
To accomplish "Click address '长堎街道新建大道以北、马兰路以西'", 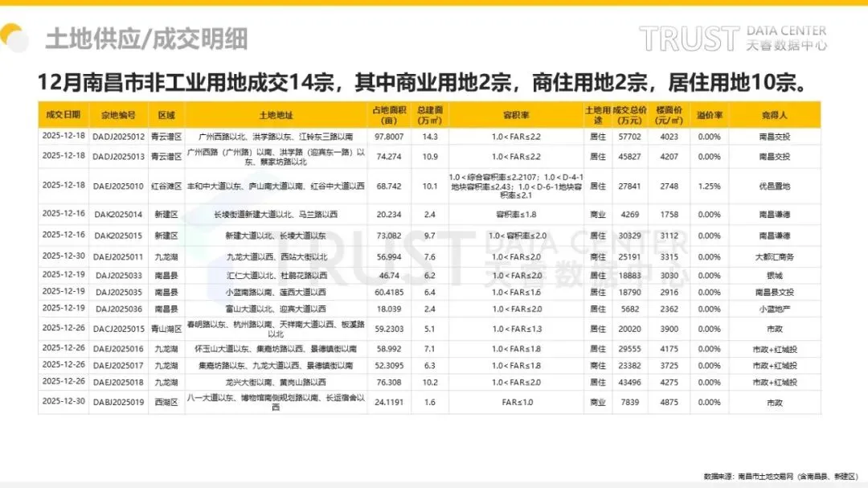I will 276,215.
